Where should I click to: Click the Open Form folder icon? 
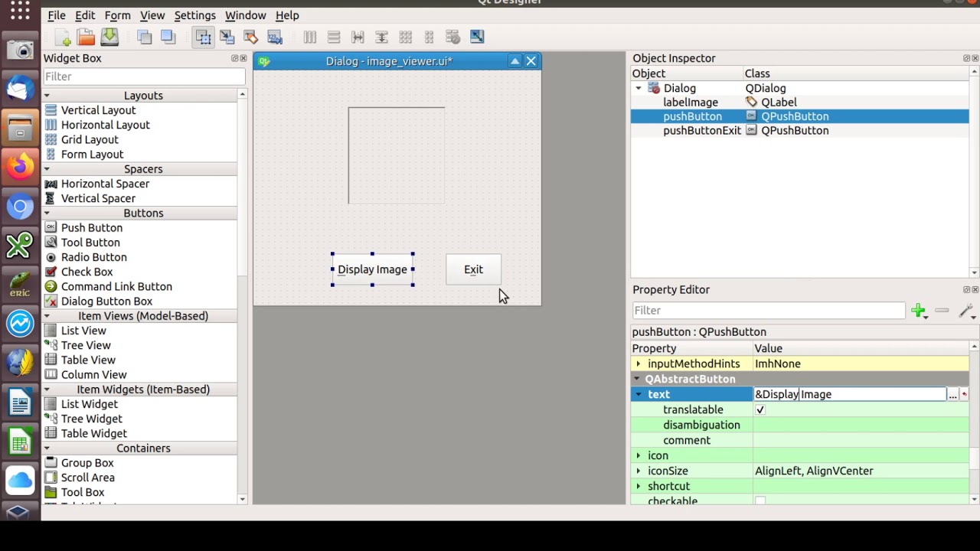point(86,37)
